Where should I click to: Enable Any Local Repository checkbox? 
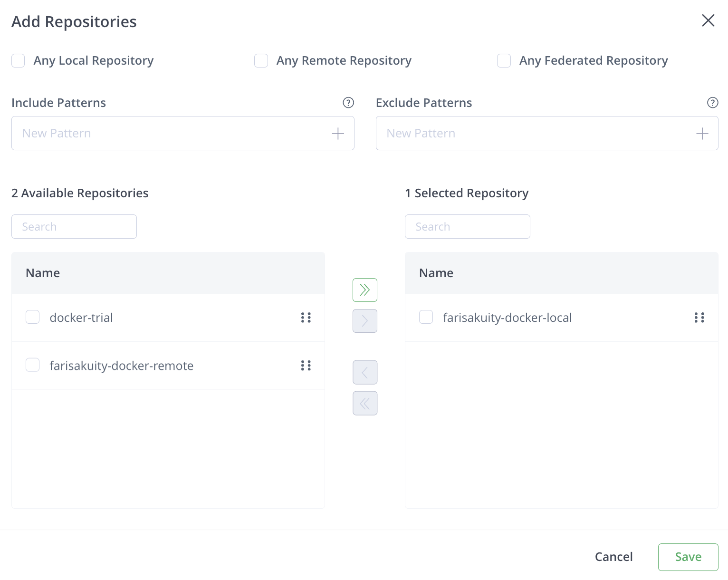coord(18,61)
